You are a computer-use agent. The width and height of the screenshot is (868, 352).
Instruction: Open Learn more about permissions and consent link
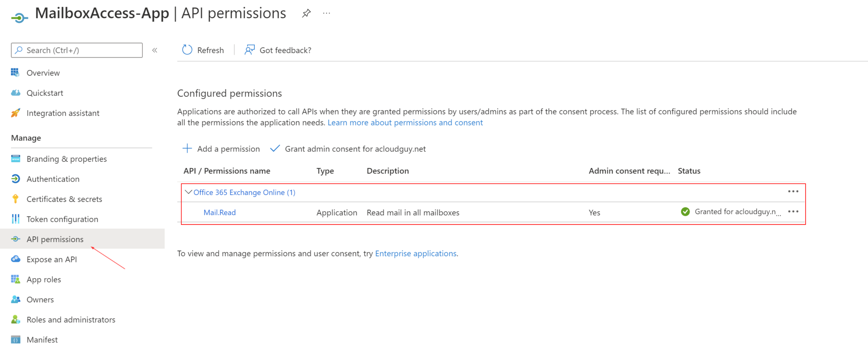[x=405, y=123]
